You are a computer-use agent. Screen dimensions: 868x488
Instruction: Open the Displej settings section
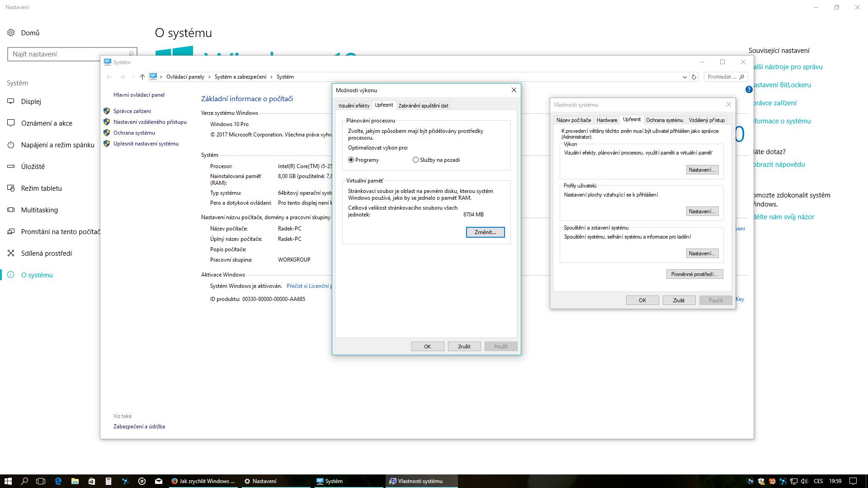point(31,102)
